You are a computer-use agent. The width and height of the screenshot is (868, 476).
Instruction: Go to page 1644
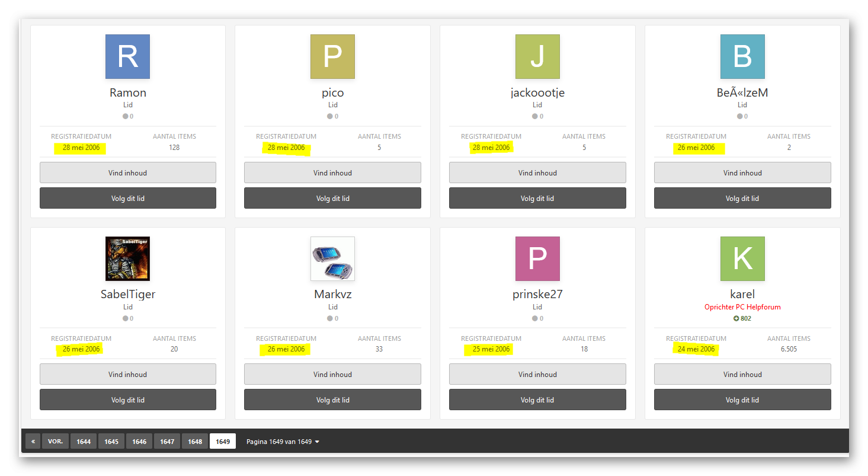(x=84, y=441)
